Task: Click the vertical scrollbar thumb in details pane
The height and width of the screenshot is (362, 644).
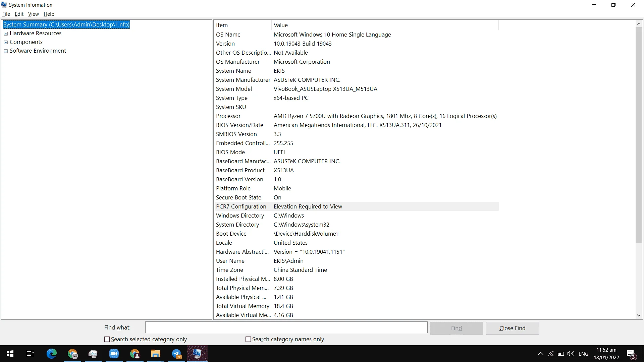Action: click(639, 135)
